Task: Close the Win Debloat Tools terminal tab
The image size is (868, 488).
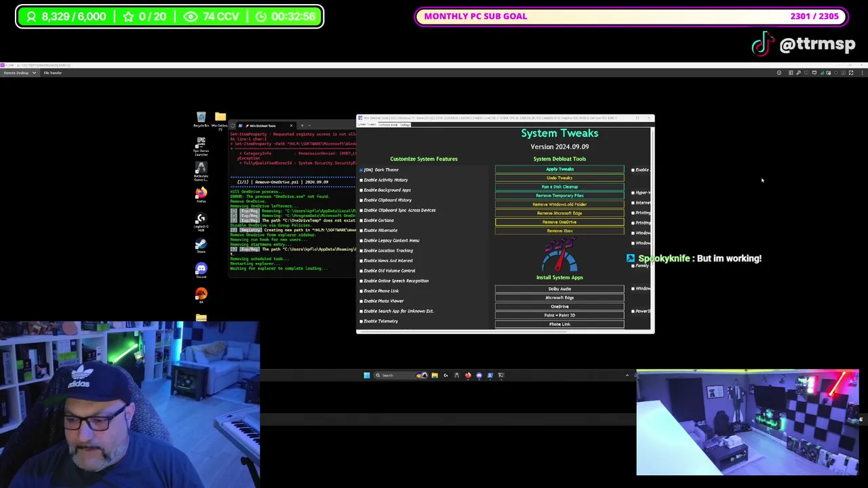Action: (292, 125)
